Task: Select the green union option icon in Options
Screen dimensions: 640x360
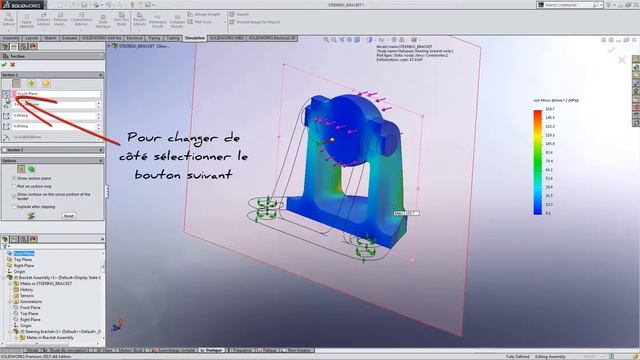Action: pyautogui.click(x=31, y=169)
